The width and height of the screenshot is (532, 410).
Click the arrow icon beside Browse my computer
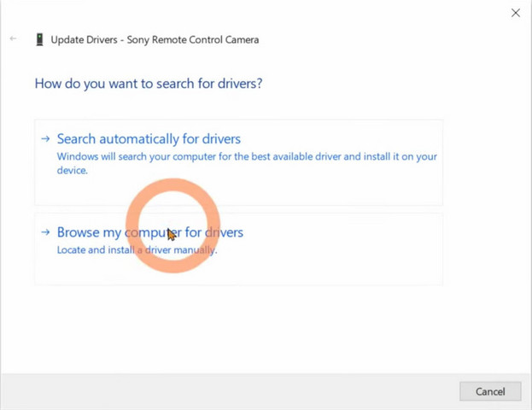click(45, 232)
